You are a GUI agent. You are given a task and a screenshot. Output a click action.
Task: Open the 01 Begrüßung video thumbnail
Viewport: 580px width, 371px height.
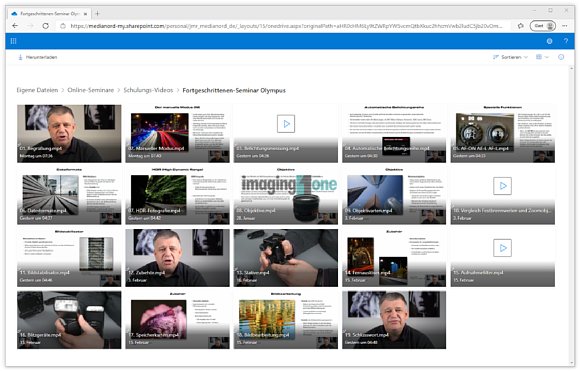point(69,134)
